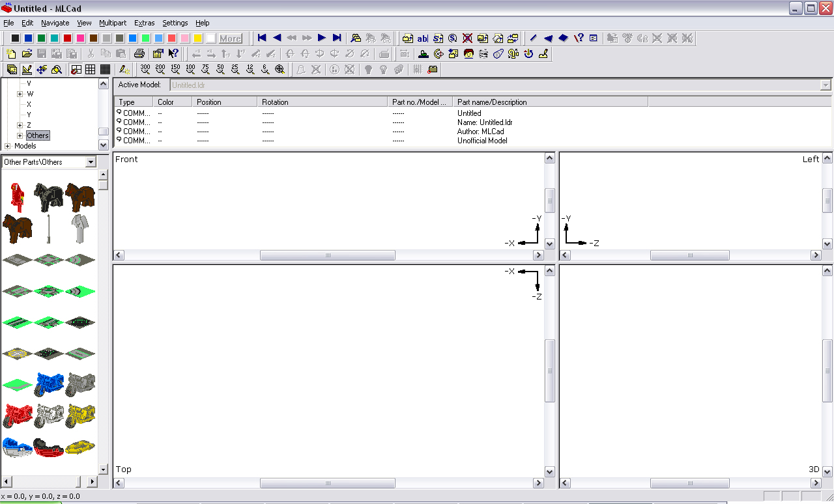
Task: Pick the red color swatch
Action: tap(67, 38)
